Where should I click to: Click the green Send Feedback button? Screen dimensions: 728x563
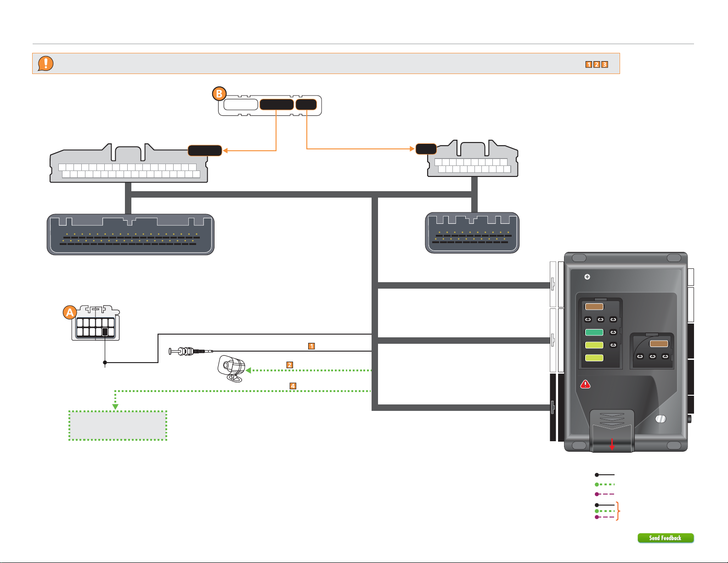tap(666, 538)
